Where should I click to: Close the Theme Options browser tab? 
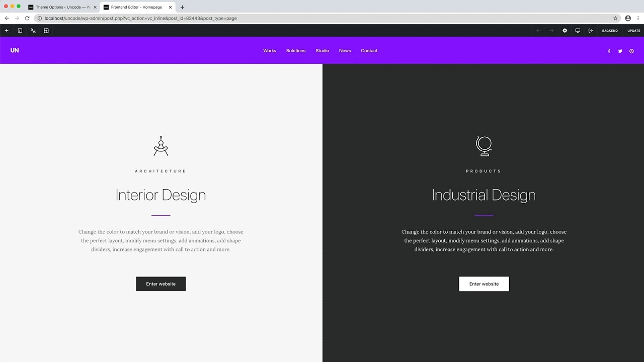pyautogui.click(x=95, y=7)
